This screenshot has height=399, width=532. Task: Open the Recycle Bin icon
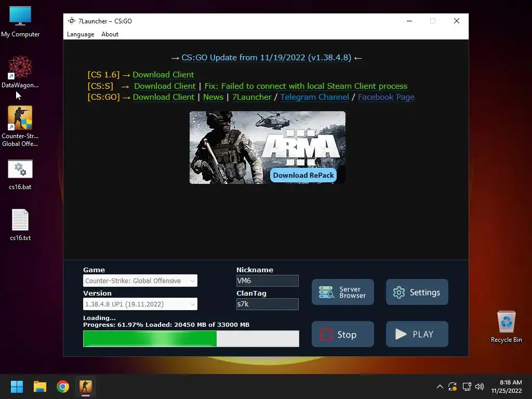[506, 326]
